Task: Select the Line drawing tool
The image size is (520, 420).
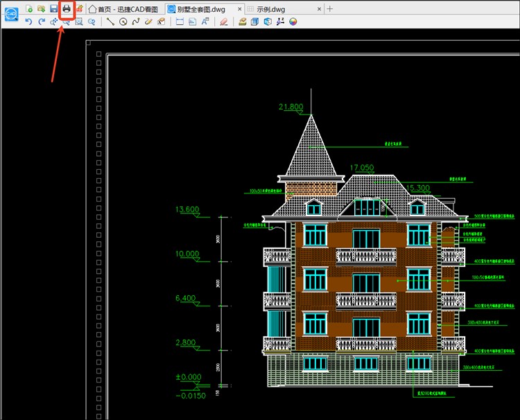Action: [x=111, y=22]
